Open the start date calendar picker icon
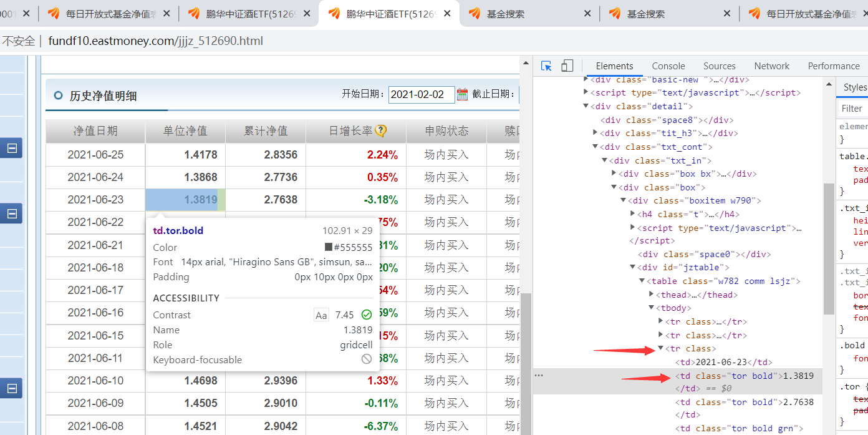The height and width of the screenshot is (435, 868). 462,94
